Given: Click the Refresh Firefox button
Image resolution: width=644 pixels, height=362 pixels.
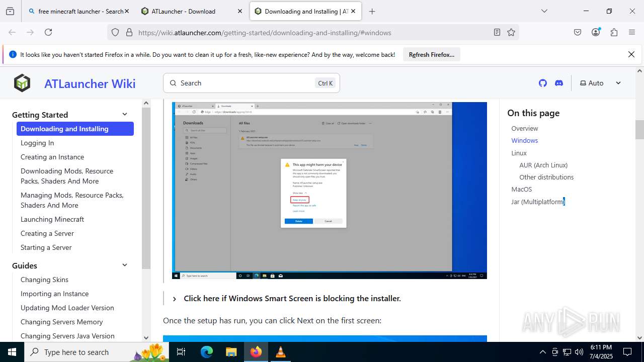Looking at the screenshot, I should tap(432, 54).
